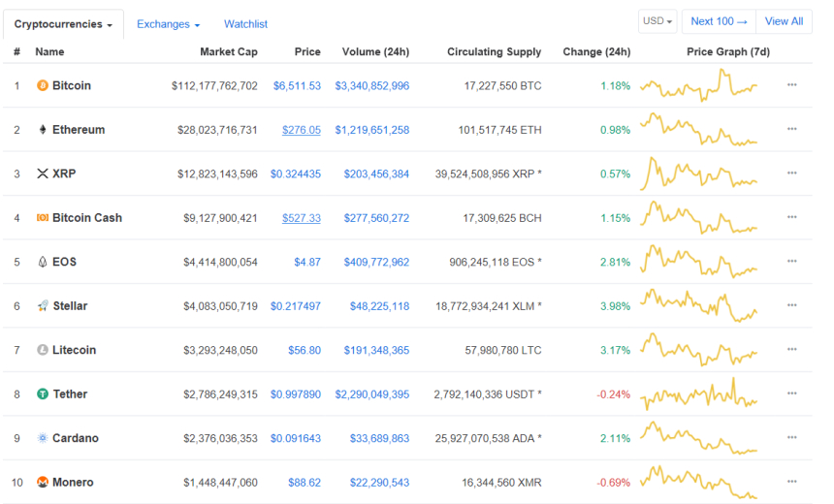
Task: Click the Litecoin logo icon
Action: click(x=43, y=350)
